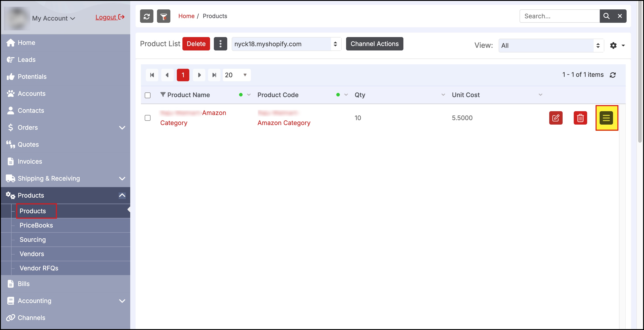Image resolution: width=644 pixels, height=330 pixels.
Task: Click the Channel Actions button
Action: [374, 44]
